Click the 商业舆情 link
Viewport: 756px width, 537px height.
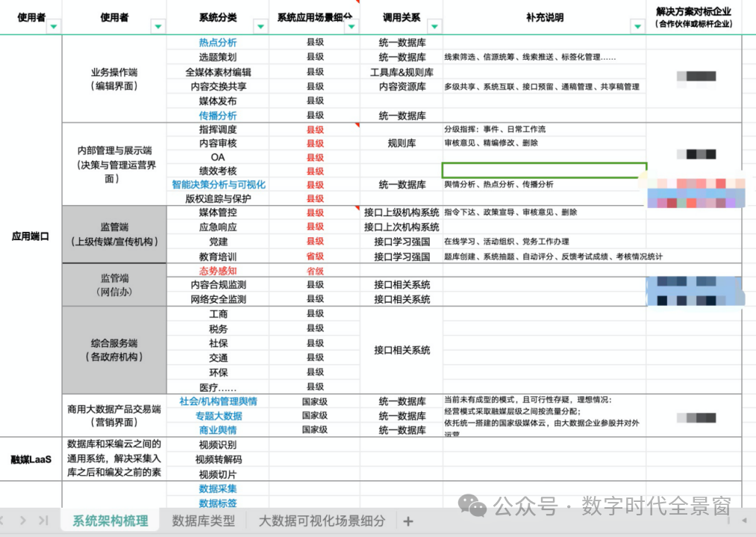217,430
